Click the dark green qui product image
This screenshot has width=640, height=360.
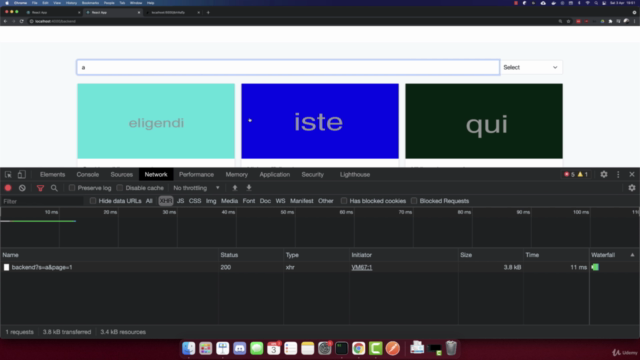[x=484, y=121]
